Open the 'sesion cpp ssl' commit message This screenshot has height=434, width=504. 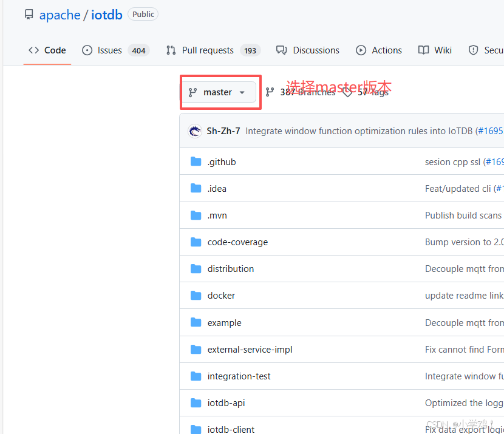(452, 161)
